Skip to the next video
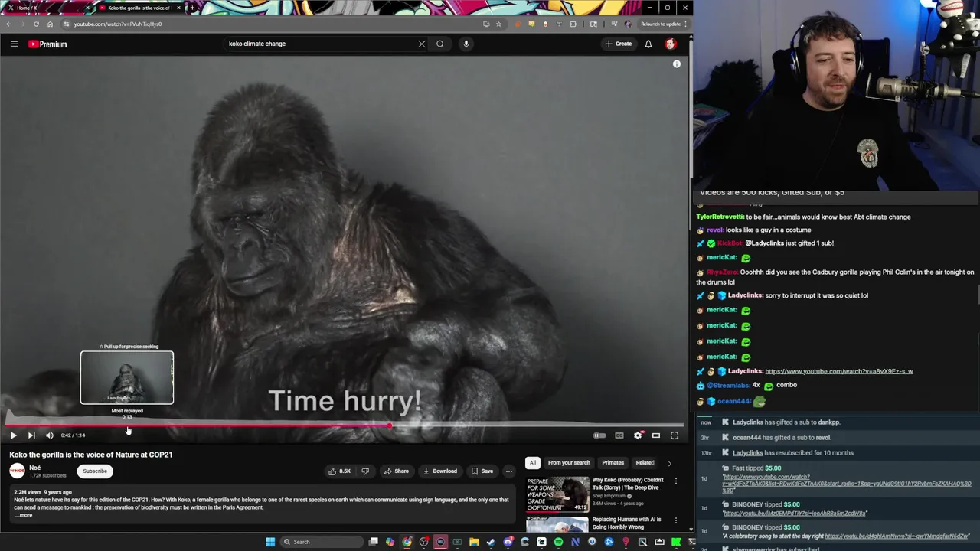This screenshot has width=980, height=551. 31,435
